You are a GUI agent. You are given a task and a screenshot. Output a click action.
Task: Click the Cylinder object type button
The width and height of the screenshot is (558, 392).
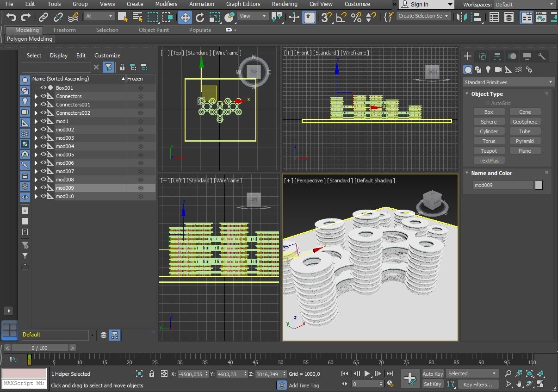pyautogui.click(x=489, y=131)
